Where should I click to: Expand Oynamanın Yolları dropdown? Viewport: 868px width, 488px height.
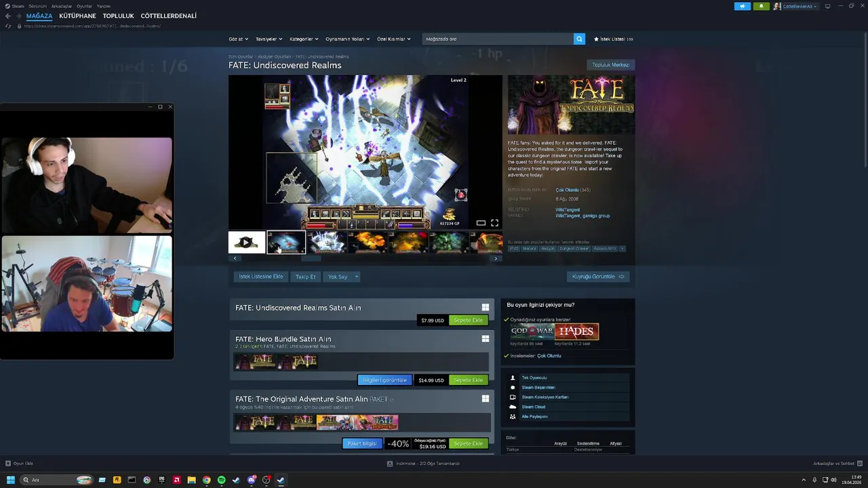coord(348,39)
